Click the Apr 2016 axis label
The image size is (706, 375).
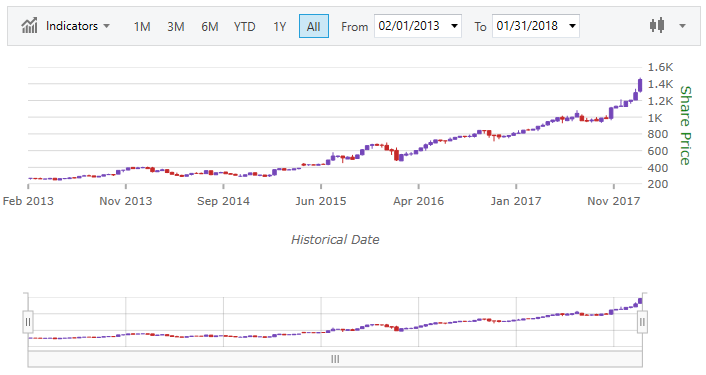[x=418, y=201]
